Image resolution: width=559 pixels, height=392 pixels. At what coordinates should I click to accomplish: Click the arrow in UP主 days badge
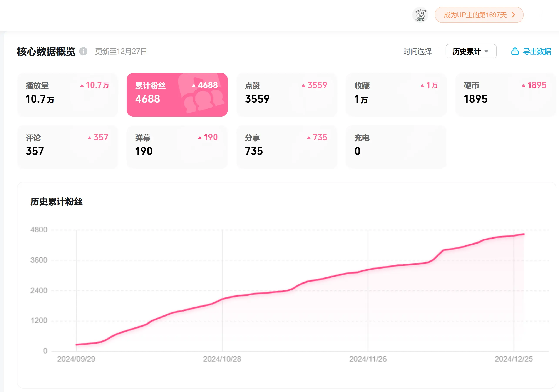(x=513, y=15)
